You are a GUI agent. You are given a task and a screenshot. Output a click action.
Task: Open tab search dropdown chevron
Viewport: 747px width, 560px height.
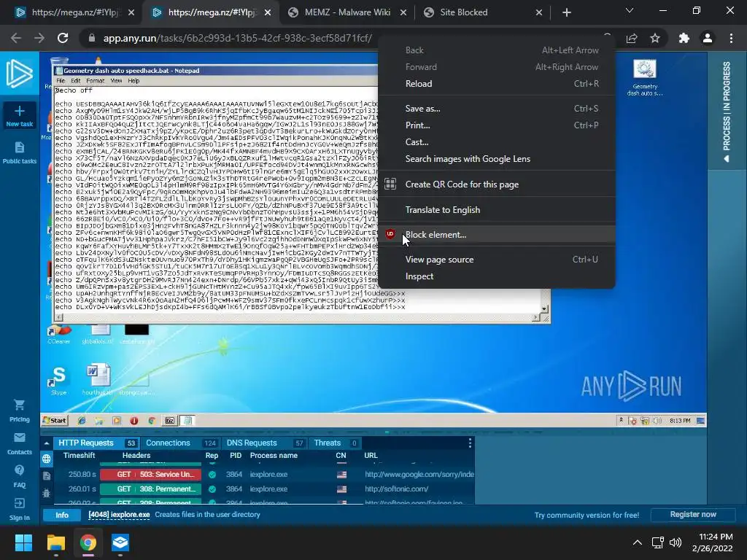pos(630,10)
